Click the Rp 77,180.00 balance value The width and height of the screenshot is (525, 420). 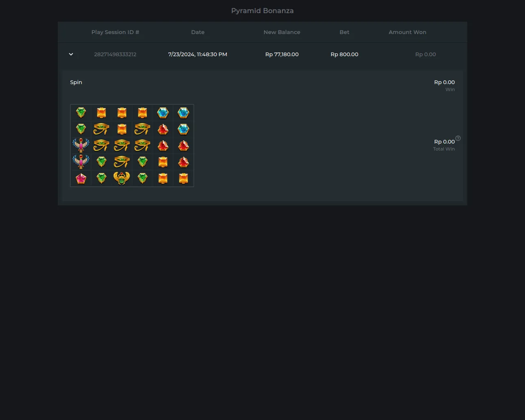point(282,54)
